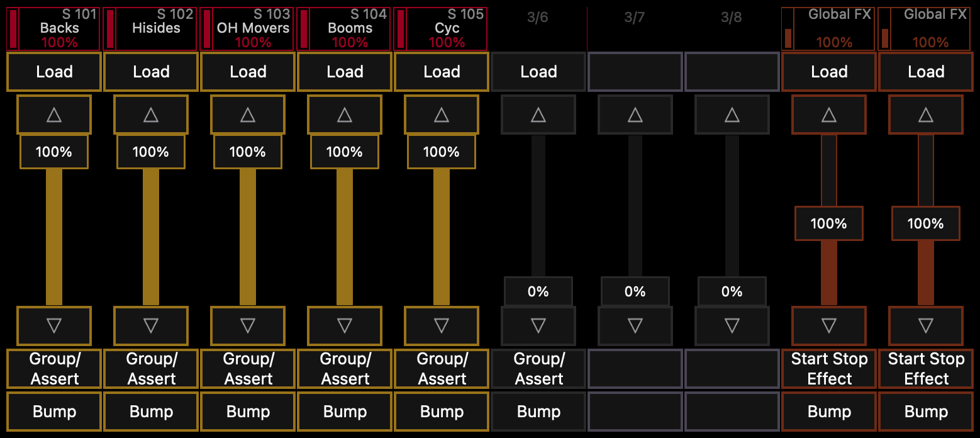Screen dimensions: 980x438
Task: Toggle Start Stop Effect on the first Global FX fader
Action: [x=828, y=368]
